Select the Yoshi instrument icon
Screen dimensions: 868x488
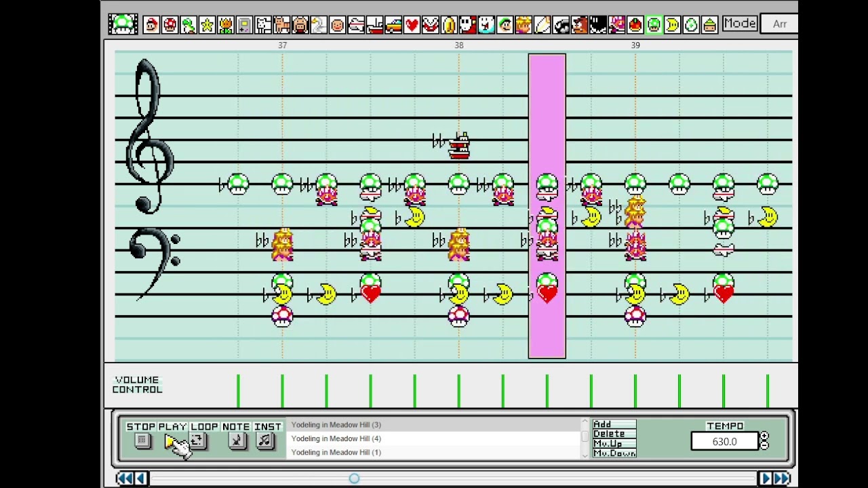pyautogui.click(x=189, y=25)
